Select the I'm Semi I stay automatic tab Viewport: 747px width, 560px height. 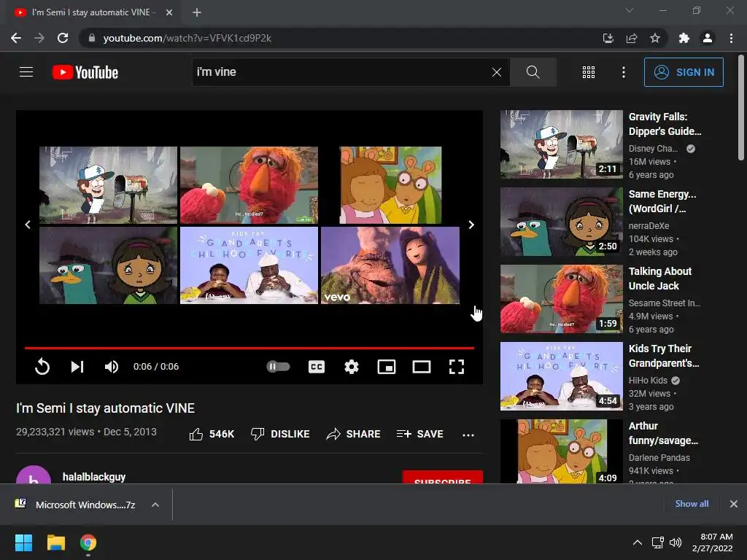(93, 12)
